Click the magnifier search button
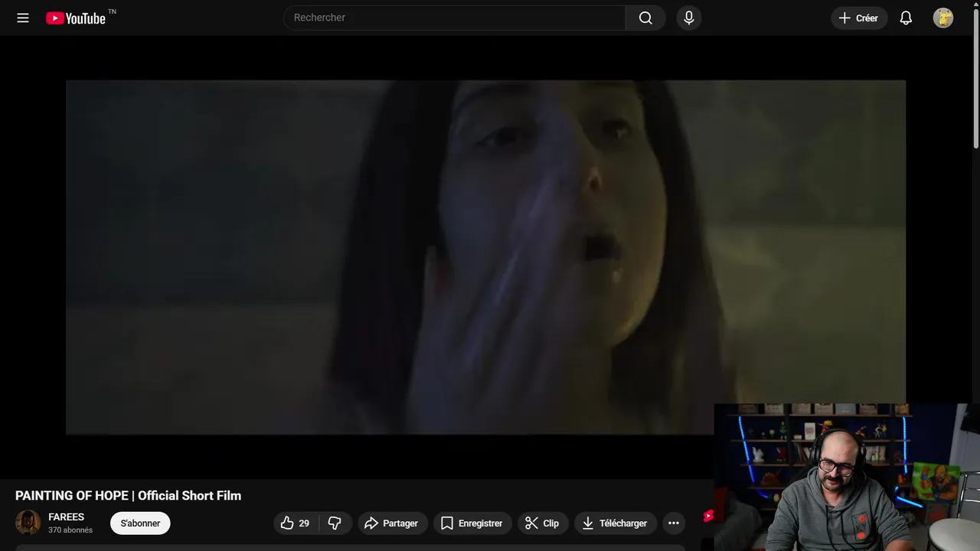The height and width of the screenshot is (551, 980). pyautogui.click(x=645, y=18)
